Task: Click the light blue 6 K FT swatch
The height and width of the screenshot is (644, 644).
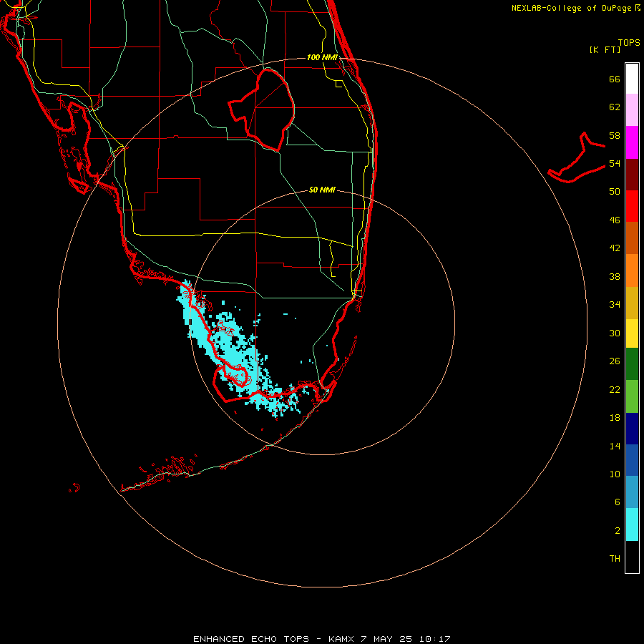Action: (632, 492)
